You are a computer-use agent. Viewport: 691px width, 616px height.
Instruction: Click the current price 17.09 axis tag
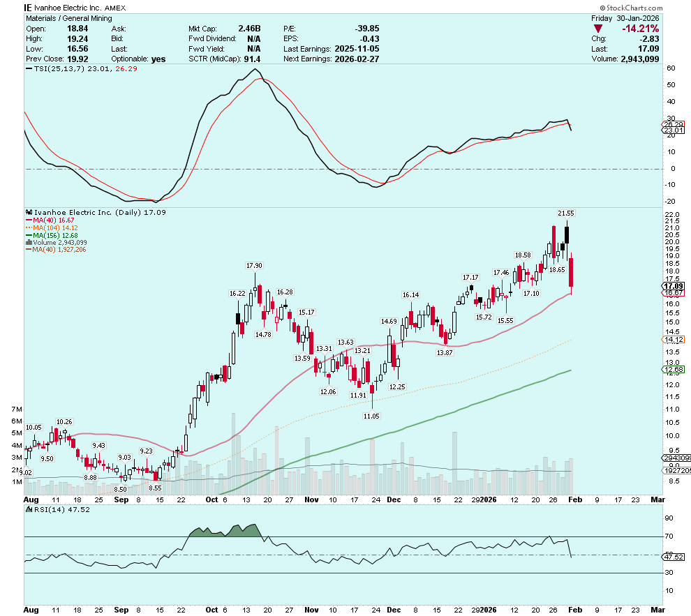point(675,286)
